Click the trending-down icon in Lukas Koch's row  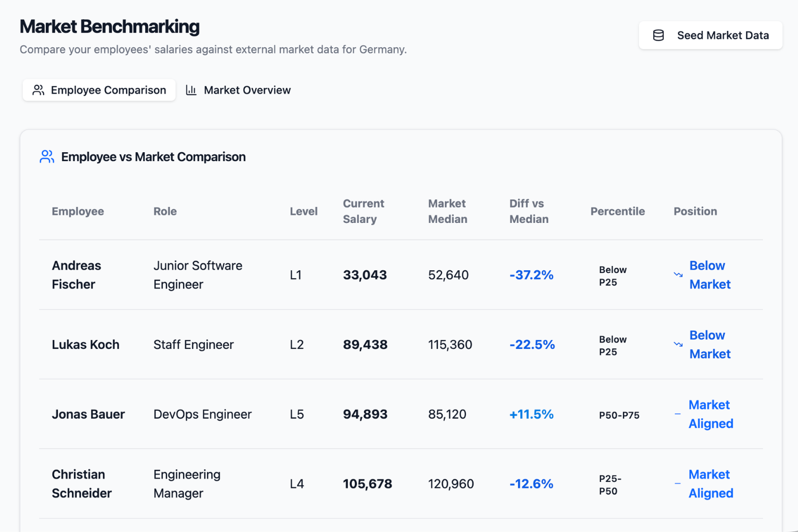click(678, 344)
